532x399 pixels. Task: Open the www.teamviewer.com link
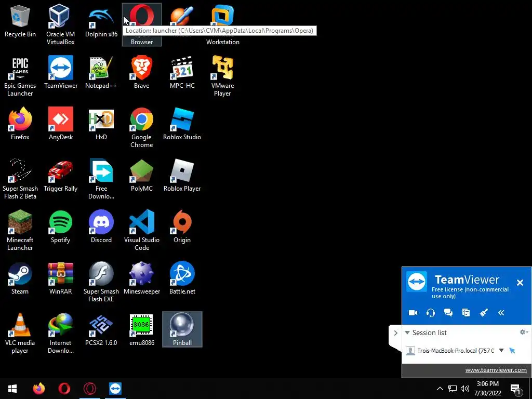click(x=496, y=370)
